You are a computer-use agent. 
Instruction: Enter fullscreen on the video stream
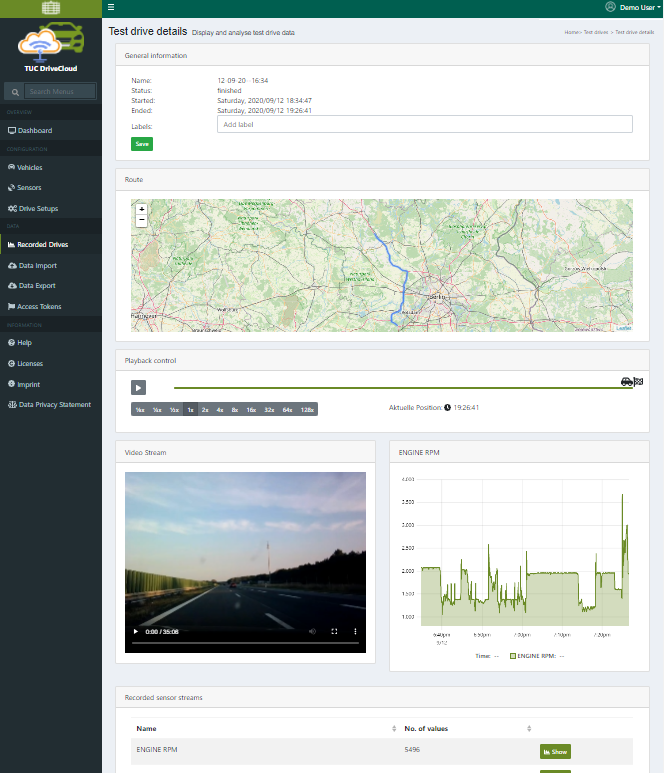point(334,631)
